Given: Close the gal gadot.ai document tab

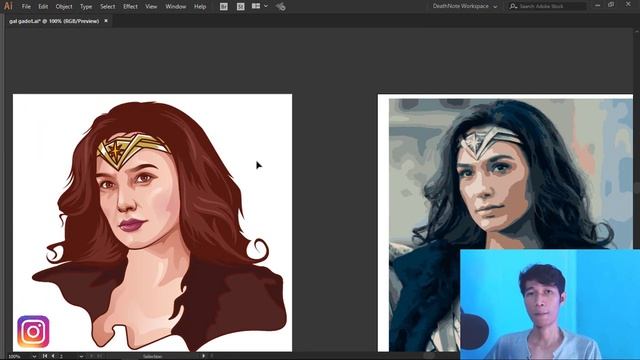Looking at the screenshot, I should pos(106,21).
